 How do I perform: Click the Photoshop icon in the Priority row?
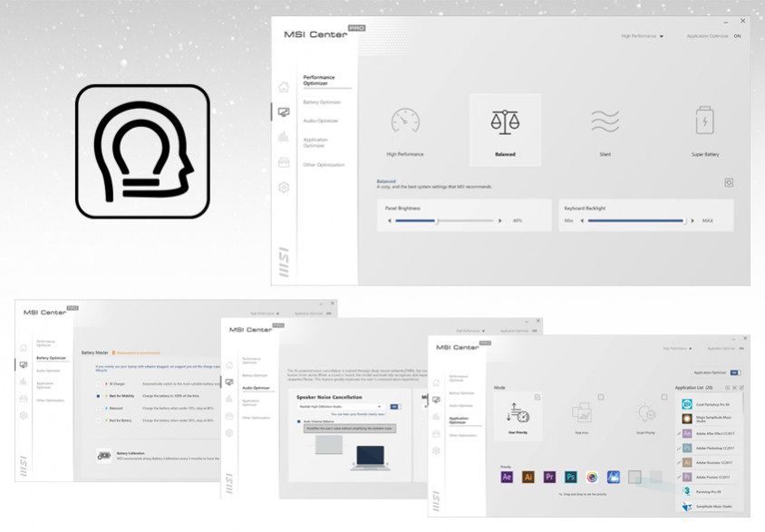[571, 477]
